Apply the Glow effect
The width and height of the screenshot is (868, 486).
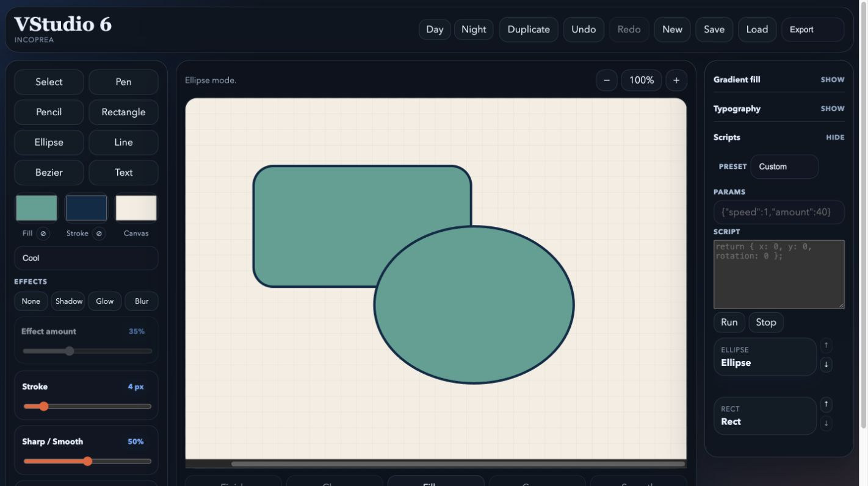coord(105,301)
